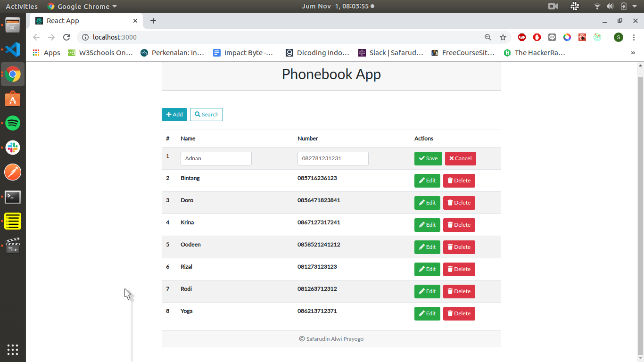This screenshot has height=362, width=644.
Task: Expand the hidden bookmarks chevron
Action: click(x=633, y=53)
